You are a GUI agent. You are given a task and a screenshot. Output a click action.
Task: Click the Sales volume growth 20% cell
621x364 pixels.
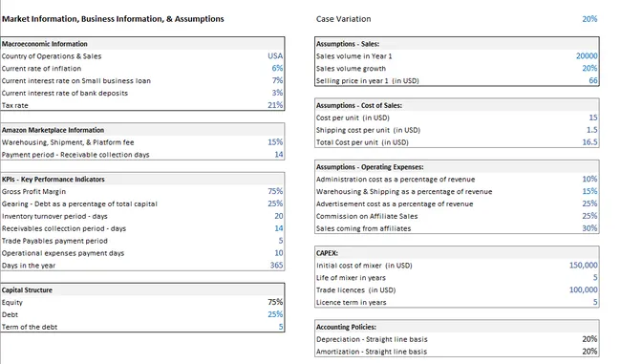click(589, 68)
